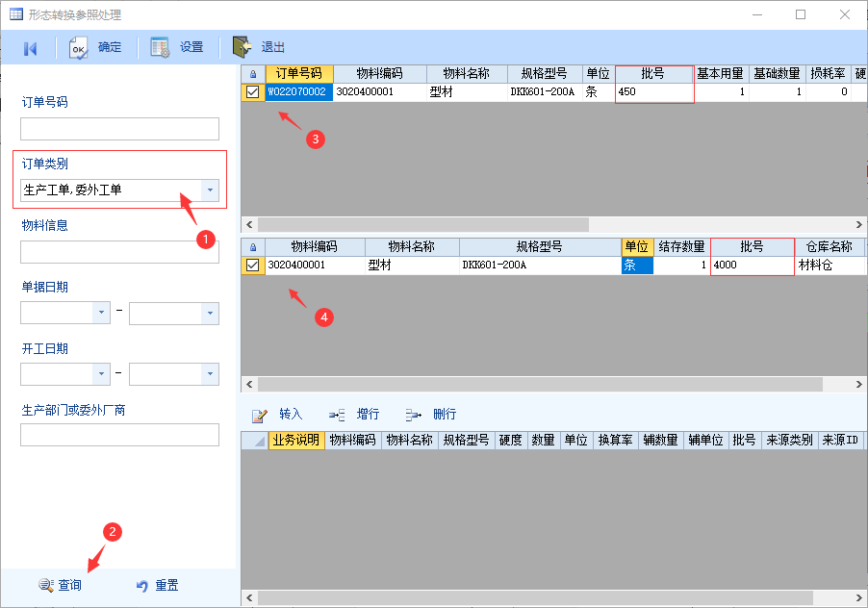Click the 物料信息 input field
This screenshot has width=868, height=608.
[119, 252]
